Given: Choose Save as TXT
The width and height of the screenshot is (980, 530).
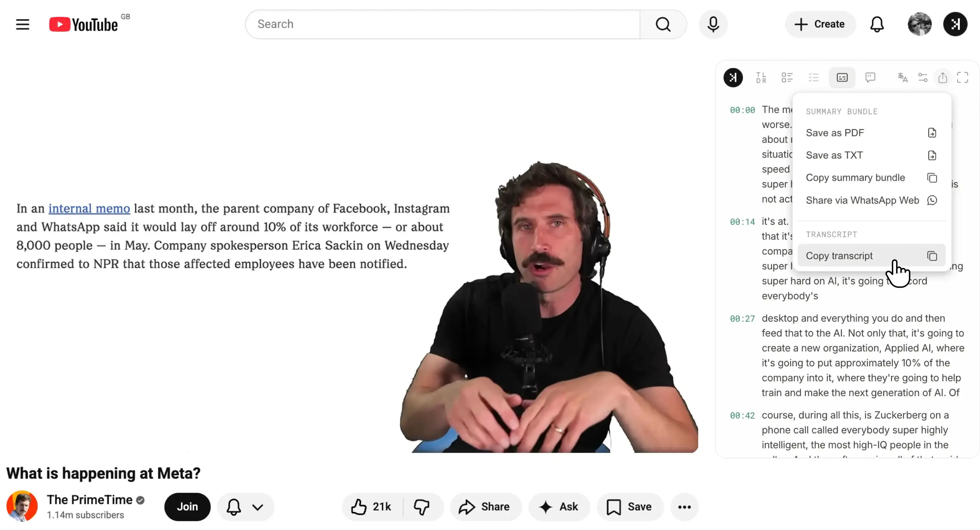Looking at the screenshot, I should (871, 155).
